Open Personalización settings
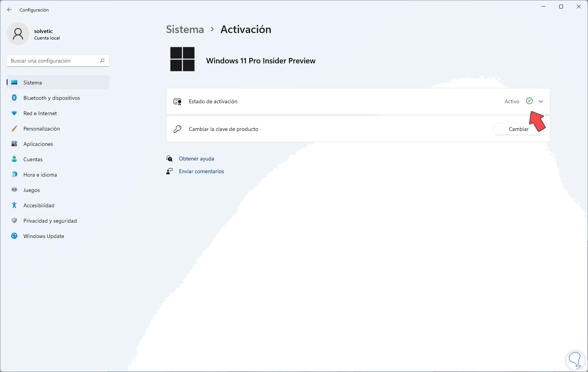 (58, 129)
